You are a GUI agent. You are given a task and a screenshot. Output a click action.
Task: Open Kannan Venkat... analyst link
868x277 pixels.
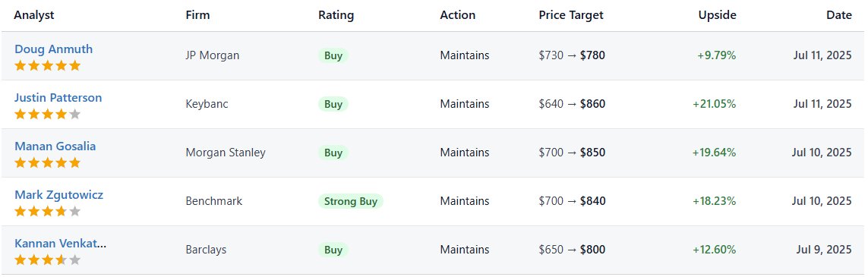60,244
